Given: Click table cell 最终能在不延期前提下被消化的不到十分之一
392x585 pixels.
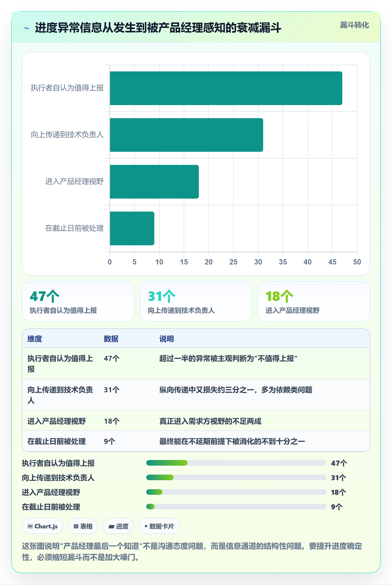Looking at the screenshot, I should (x=232, y=441).
